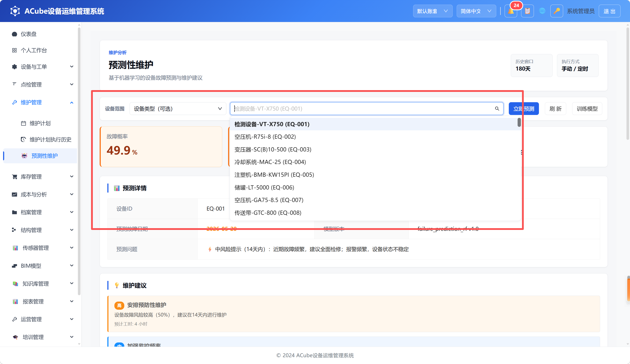
Task: Open the 设备类型（可选）dropdown
Action: pyautogui.click(x=178, y=108)
